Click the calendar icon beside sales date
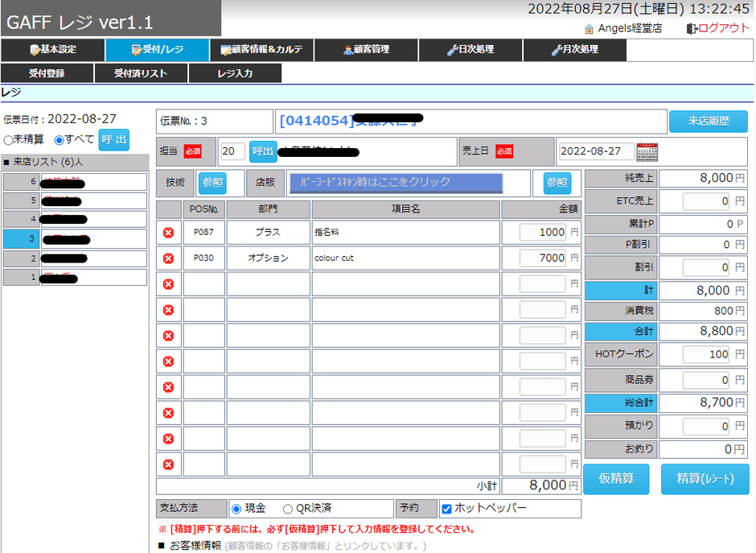Viewport: 756px width, 553px height. [647, 151]
